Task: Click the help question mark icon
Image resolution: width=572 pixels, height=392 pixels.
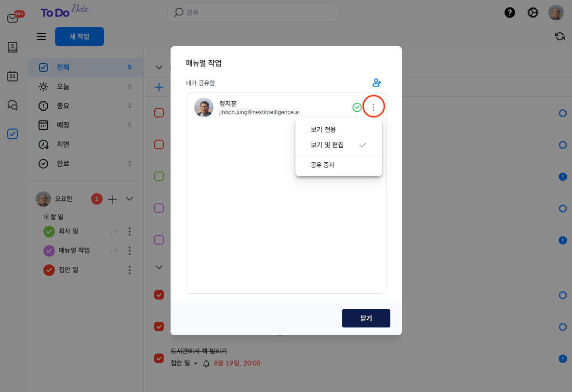Action: 510,13
